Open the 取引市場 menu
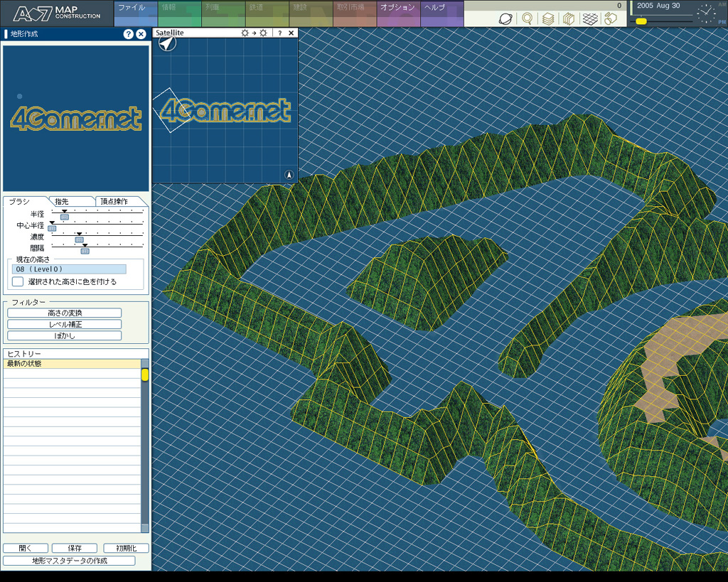The image size is (728, 582). [355, 14]
